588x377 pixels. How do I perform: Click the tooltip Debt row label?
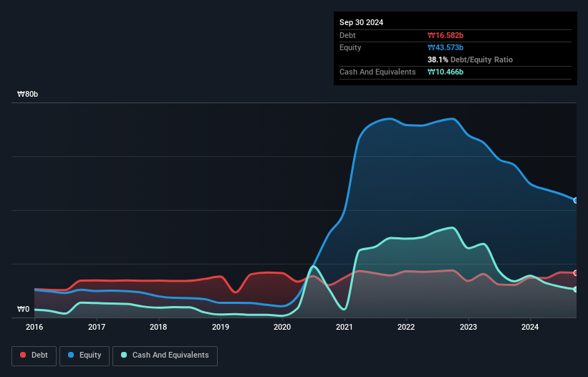[x=347, y=35]
